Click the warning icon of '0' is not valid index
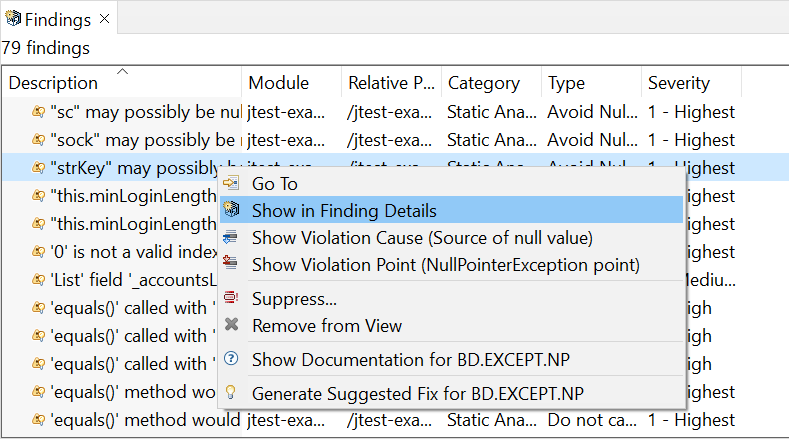The width and height of the screenshot is (789, 439). click(x=39, y=251)
